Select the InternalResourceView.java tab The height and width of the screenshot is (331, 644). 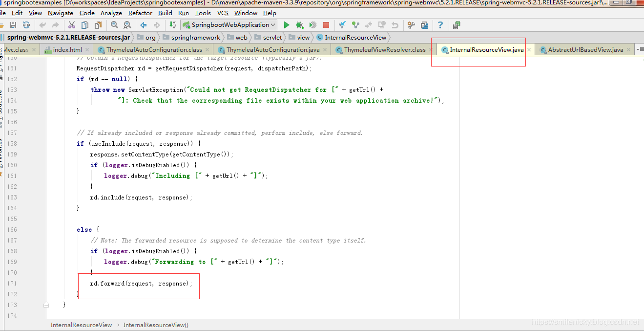[486, 50]
